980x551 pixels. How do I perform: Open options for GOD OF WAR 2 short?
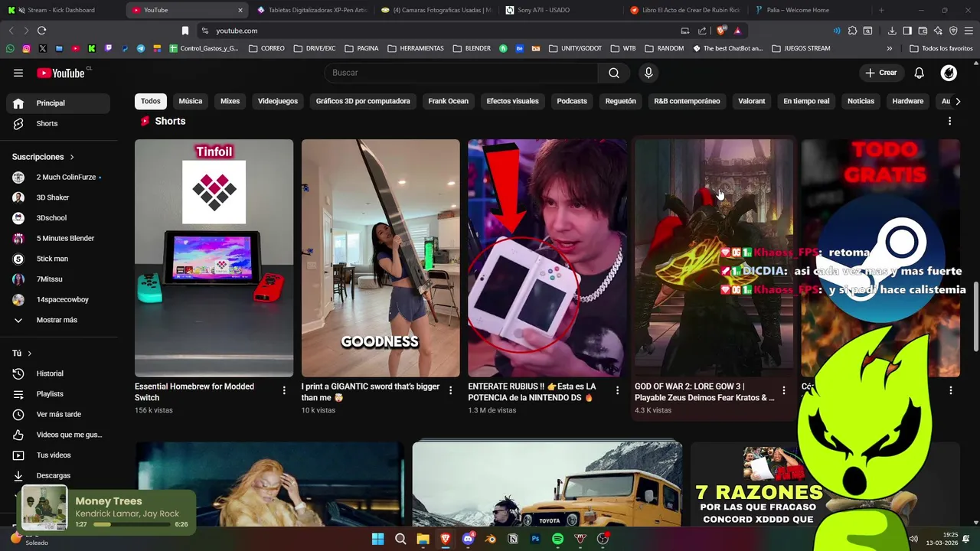coord(783,391)
